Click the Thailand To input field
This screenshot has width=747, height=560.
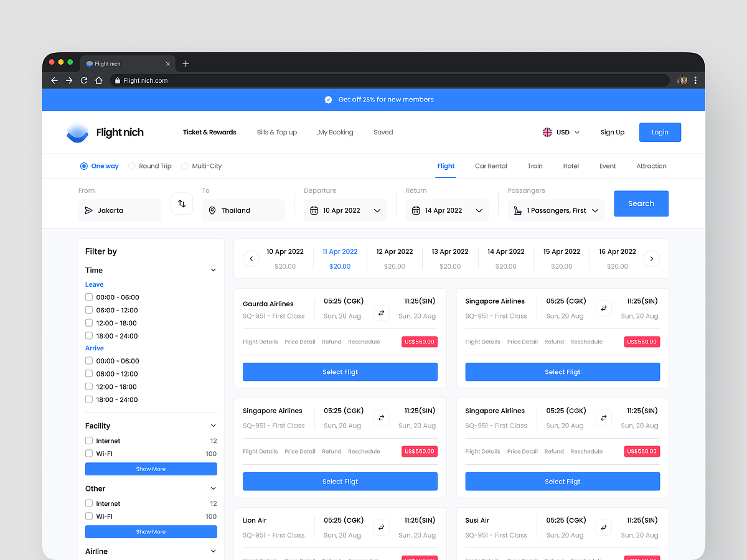click(x=243, y=210)
